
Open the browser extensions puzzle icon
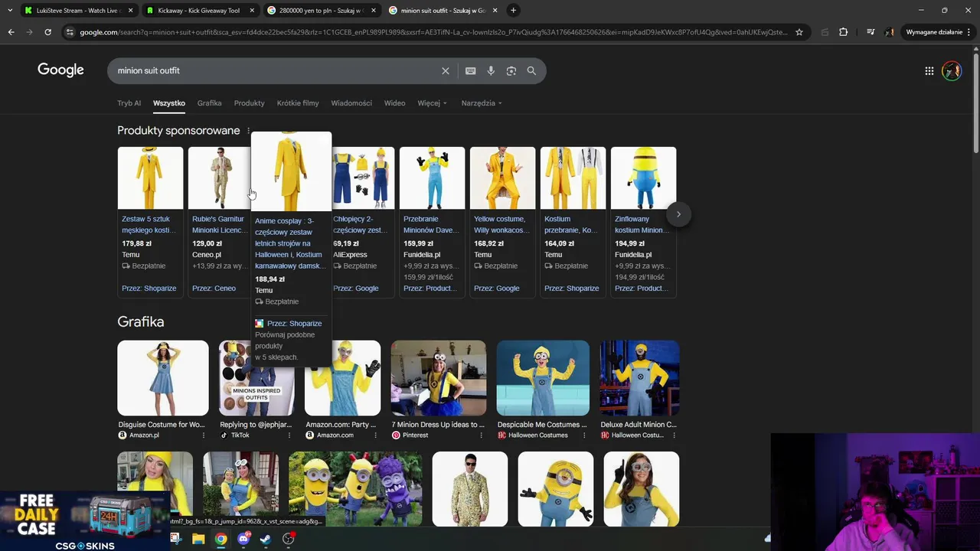coord(843,32)
